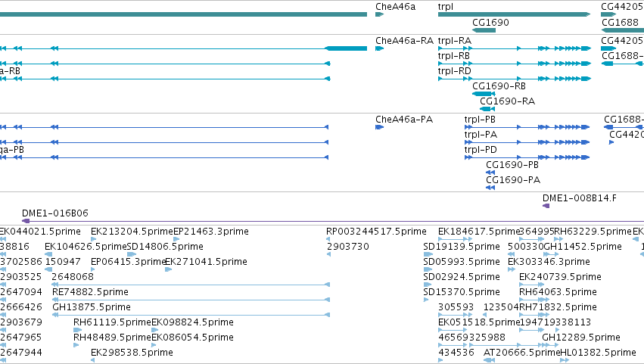
Task: Select the 2648068 feature label
Action: tap(73, 277)
